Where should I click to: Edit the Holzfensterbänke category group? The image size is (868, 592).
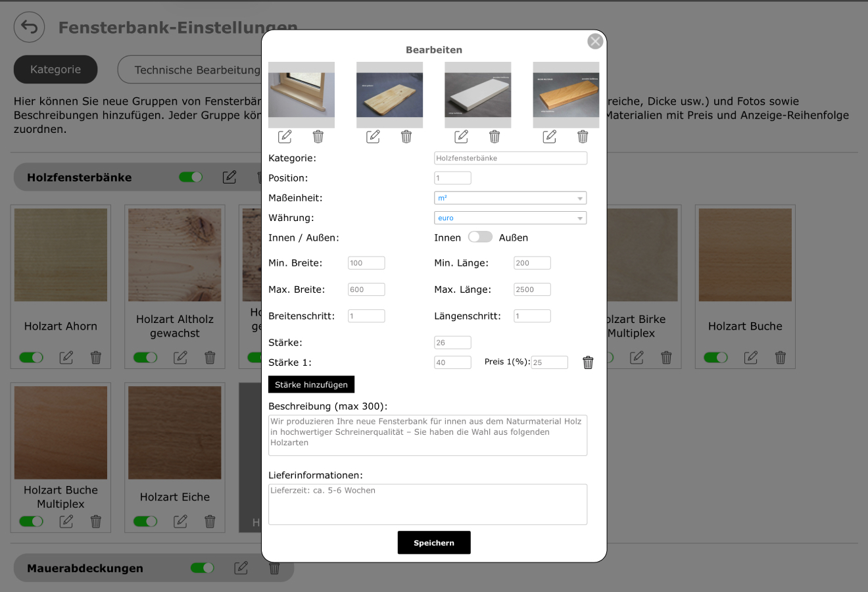click(229, 177)
